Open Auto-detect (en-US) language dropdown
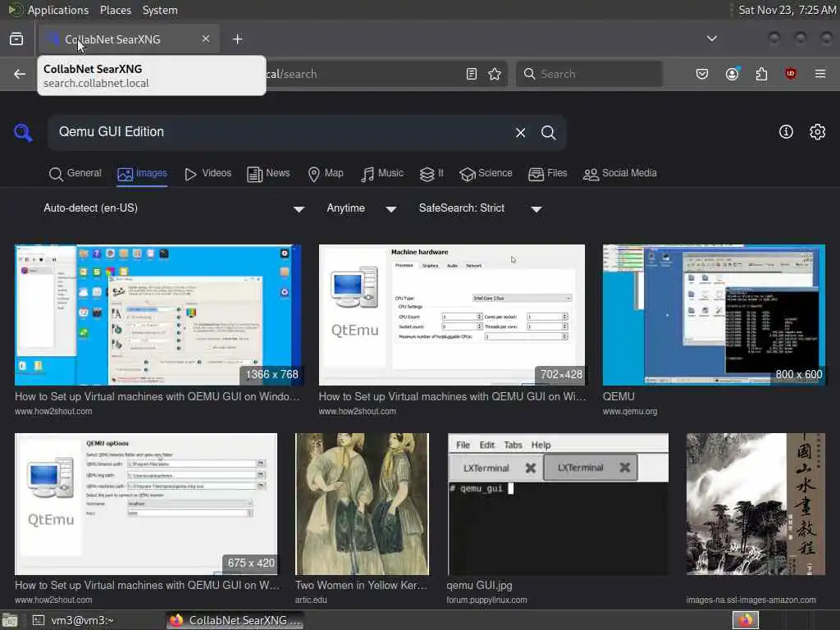This screenshot has height=630, width=840. tap(174, 208)
